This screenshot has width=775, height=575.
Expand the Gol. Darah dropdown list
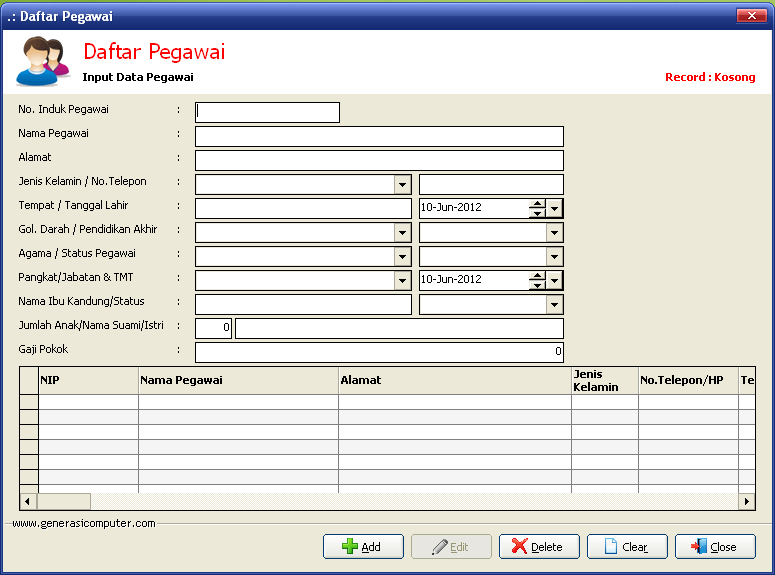click(x=402, y=233)
